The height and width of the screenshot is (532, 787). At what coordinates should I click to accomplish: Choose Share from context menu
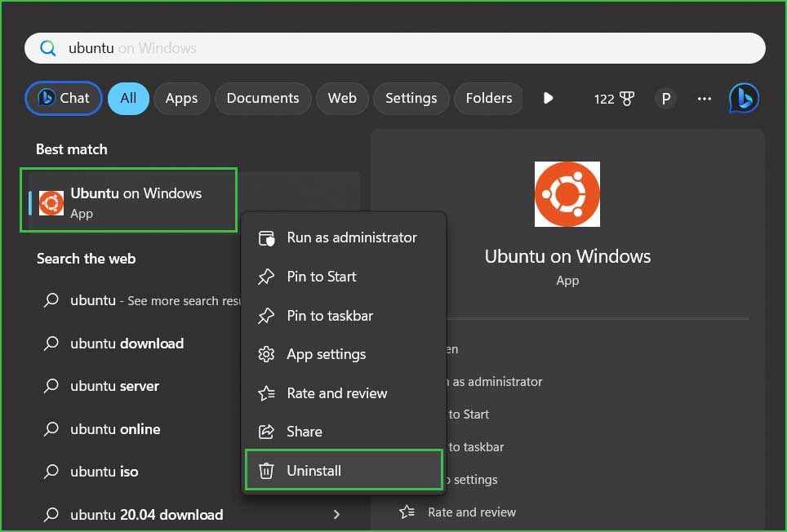[x=344, y=432]
